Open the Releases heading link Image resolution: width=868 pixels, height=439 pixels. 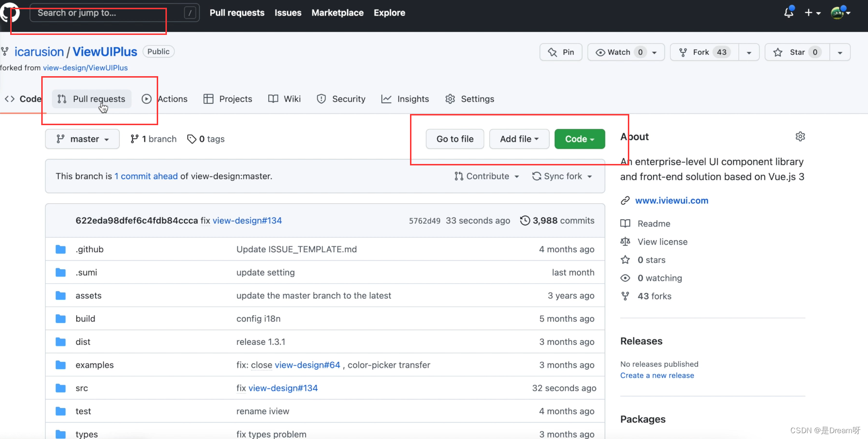tap(641, 341)
